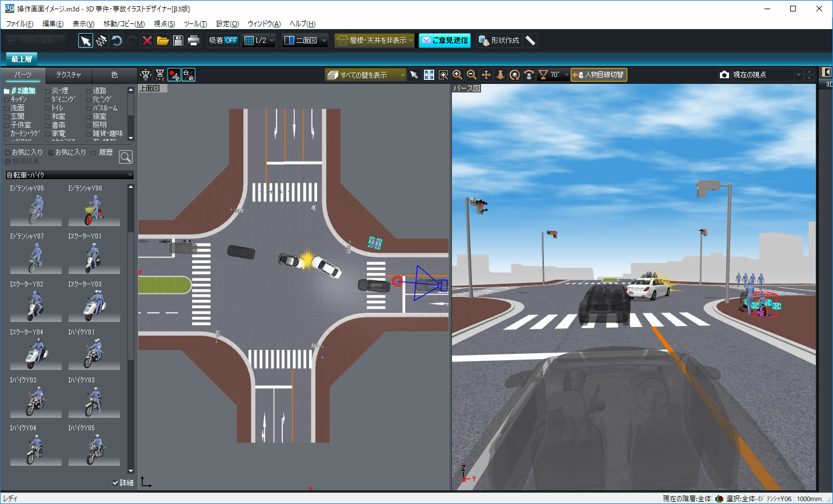Click the red X delete icon
Screen dimensions: 833x504
click(x=147, y=41)
